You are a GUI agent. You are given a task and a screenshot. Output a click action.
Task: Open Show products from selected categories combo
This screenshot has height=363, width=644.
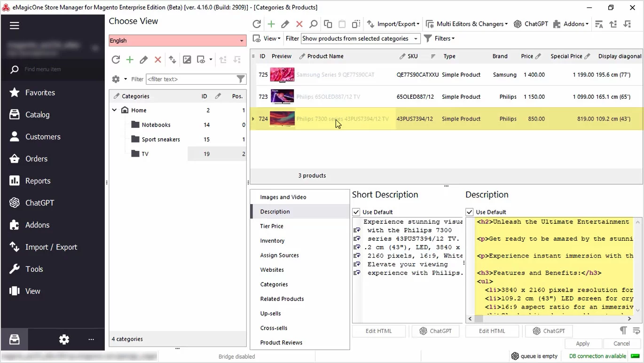click(x=361, y=39)
